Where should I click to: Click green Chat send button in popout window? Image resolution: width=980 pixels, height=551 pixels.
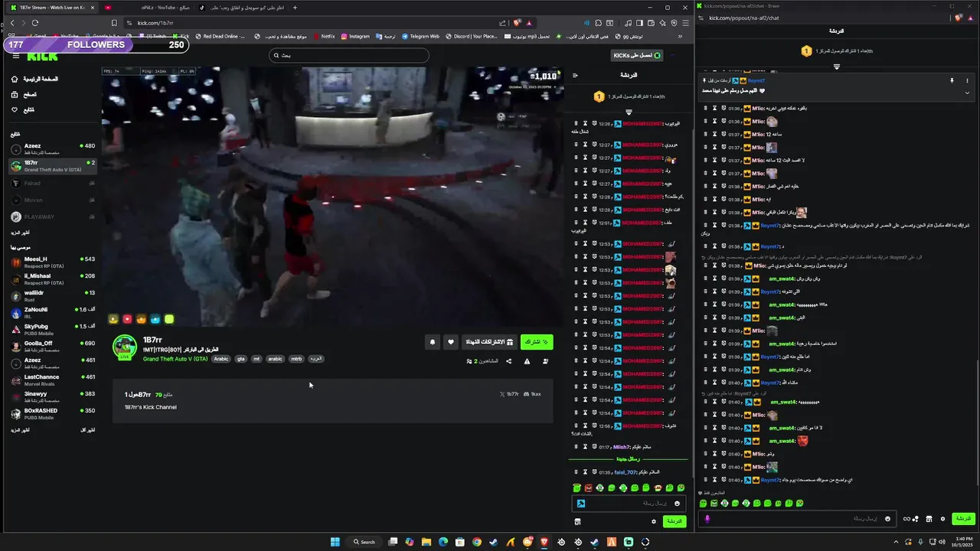[x=962, y=519]
